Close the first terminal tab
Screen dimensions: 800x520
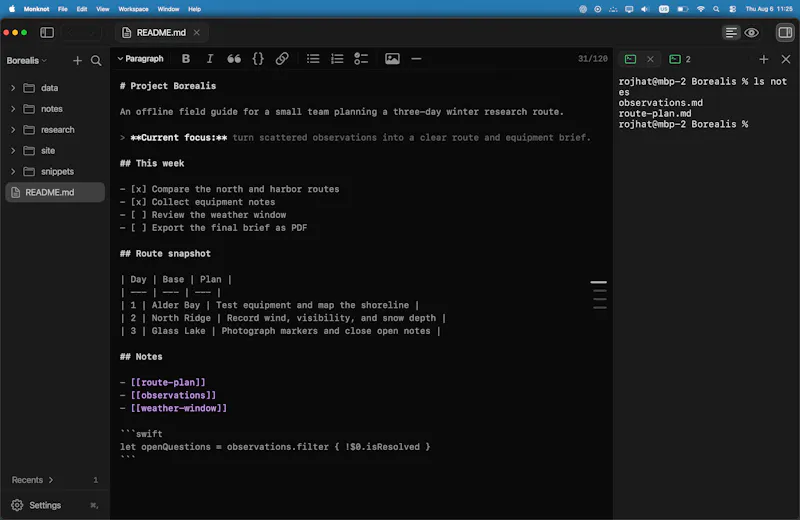[x=650, y=59]
